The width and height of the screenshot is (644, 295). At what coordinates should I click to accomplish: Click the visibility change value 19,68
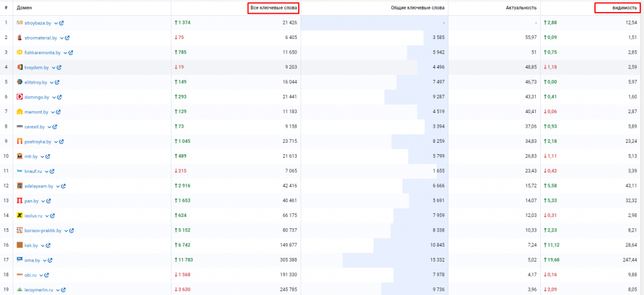click(551, 260)
